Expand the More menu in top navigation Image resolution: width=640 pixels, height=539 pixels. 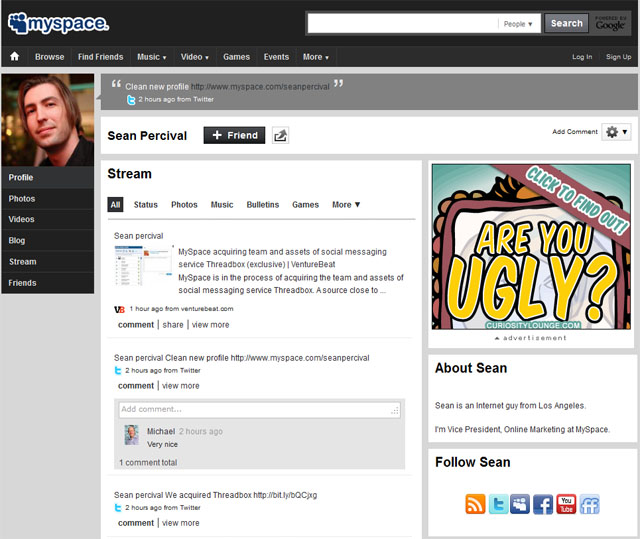[x=316, y=57]
